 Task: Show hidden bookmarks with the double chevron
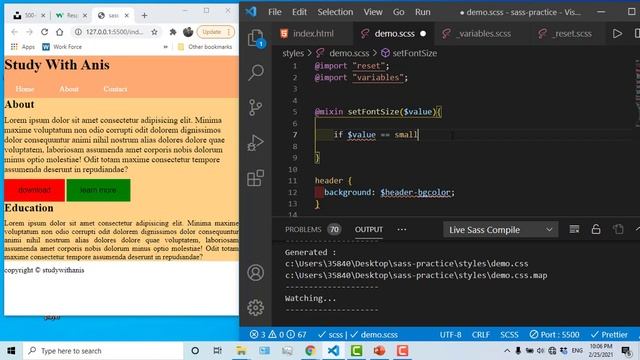pos(165,47)
